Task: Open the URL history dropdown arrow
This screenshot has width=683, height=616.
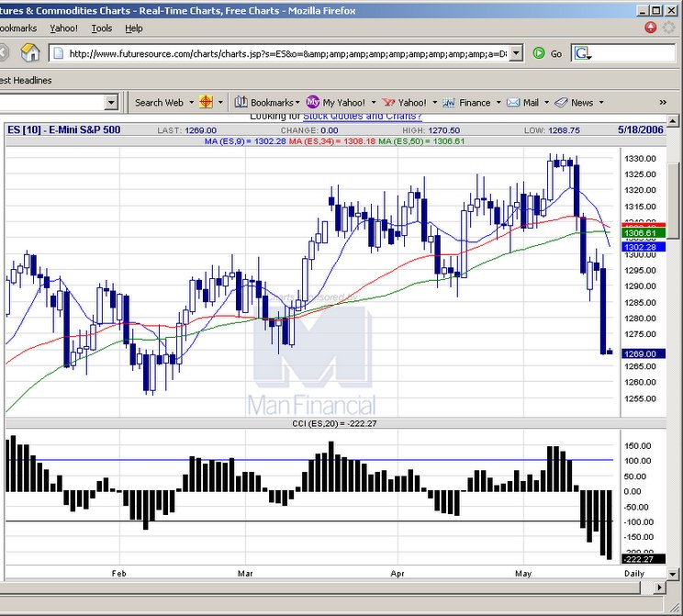Action: pos(516,53)
